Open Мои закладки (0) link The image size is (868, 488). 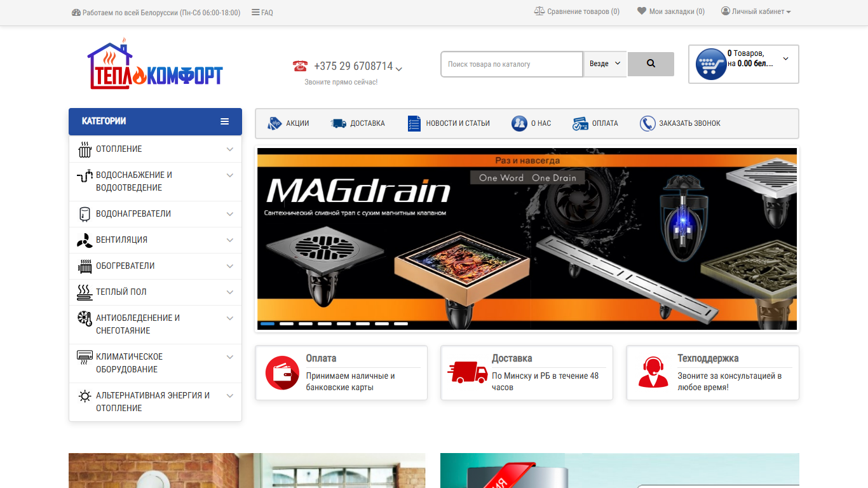[671, 11]
